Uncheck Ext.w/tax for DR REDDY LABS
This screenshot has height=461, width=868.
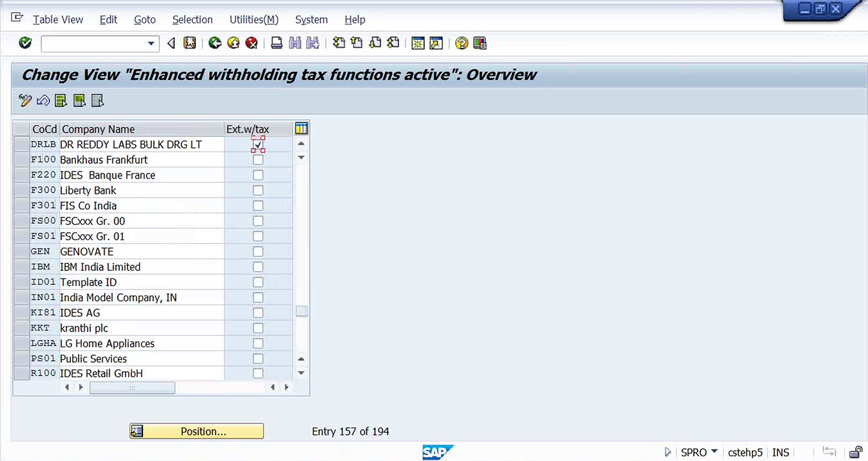[258, 145]
